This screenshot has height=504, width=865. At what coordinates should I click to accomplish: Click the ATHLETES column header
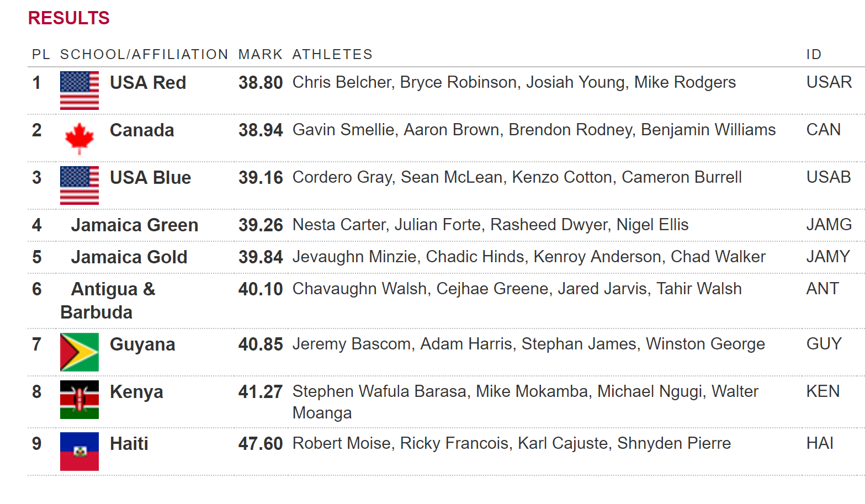(332, 55)
